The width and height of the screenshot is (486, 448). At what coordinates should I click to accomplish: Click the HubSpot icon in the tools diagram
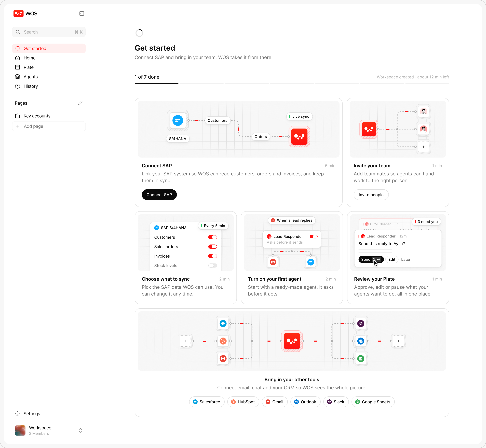[x=223, y=341]
